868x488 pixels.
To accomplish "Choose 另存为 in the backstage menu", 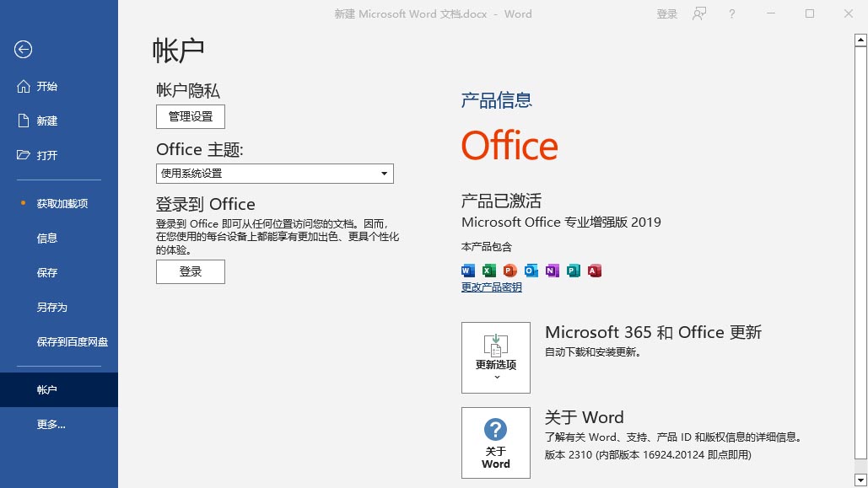I will click(x=59, y=307).
